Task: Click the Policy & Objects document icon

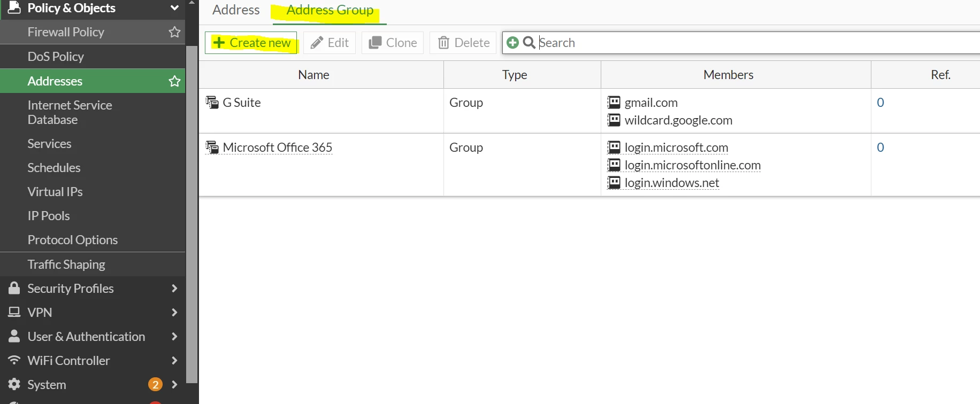Action: tap(14, 7)
